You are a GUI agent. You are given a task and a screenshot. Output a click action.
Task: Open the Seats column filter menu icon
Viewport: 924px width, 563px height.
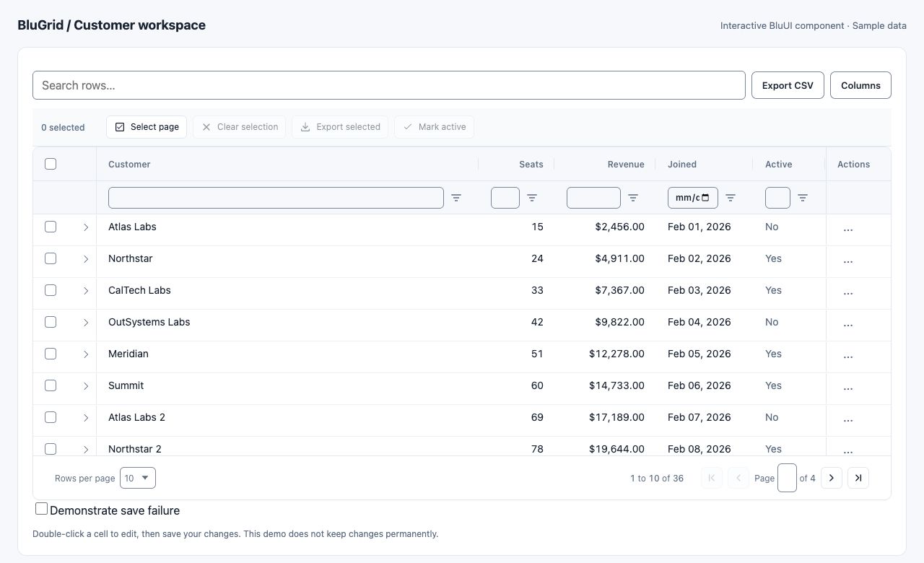coord(532,198)
